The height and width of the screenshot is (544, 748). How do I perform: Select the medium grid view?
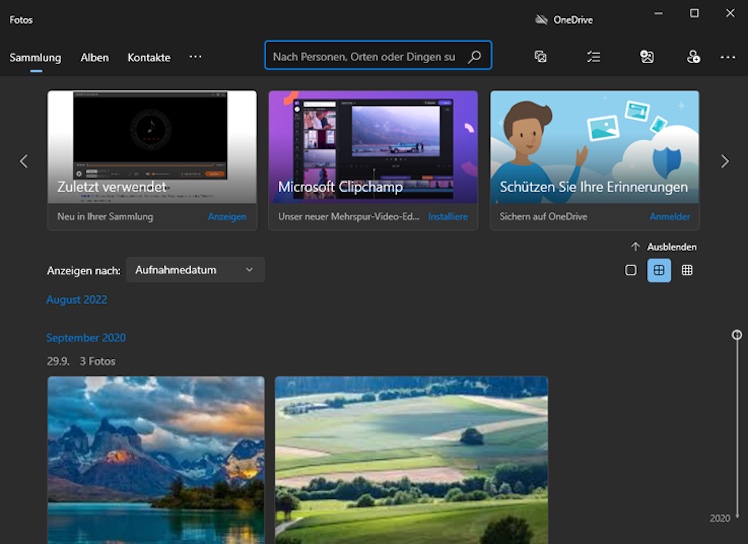click(x=659, y=270)
